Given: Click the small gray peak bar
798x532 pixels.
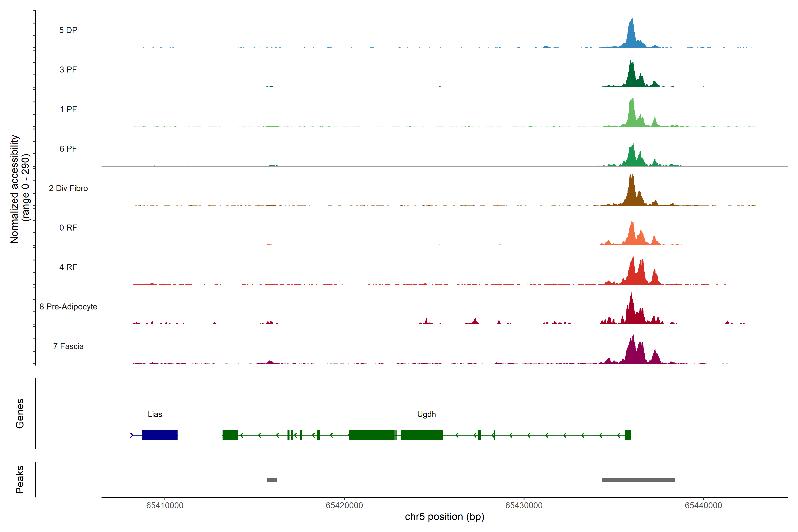Looking at the screenshot, I should coord(272,480).
